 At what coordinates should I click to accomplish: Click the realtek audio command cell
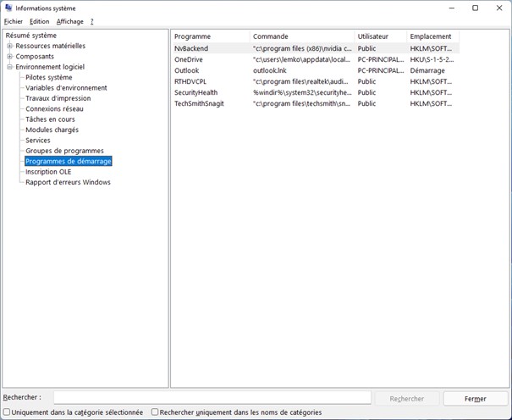tap(300, 81)
